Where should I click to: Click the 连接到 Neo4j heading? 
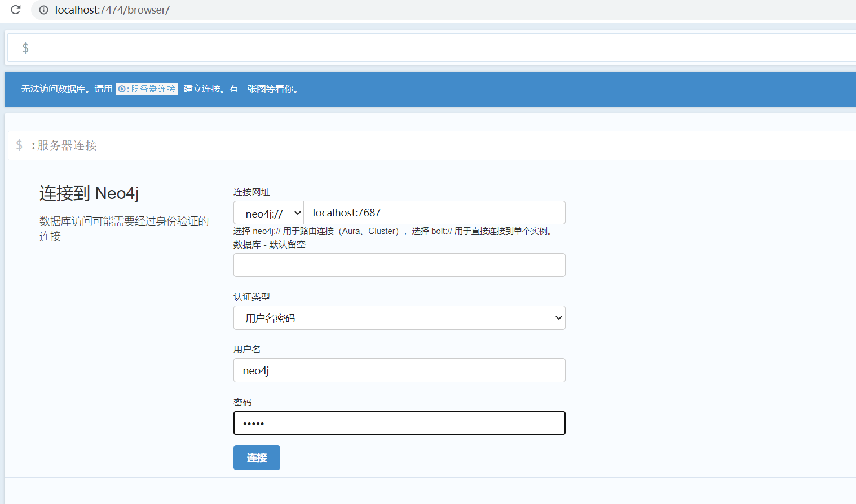pyautogui.click(x=89, y=193)
